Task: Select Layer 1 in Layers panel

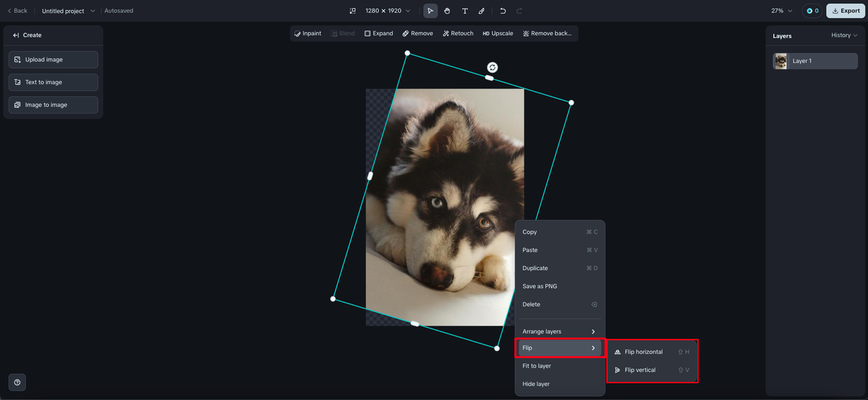Action: point(816,61)
